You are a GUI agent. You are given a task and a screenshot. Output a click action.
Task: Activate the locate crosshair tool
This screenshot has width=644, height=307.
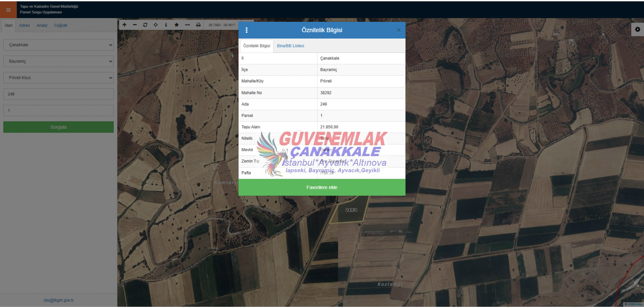[156, 25]
